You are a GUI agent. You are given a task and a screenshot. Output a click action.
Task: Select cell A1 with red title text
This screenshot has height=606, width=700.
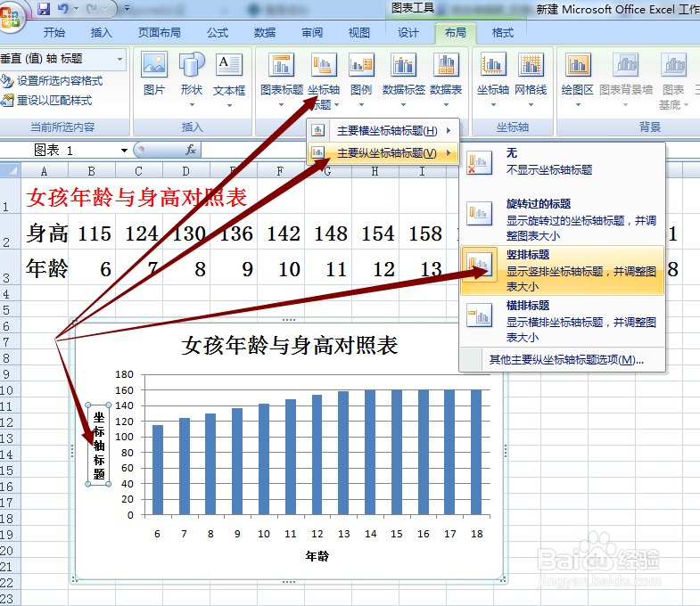tap(45, 196)
